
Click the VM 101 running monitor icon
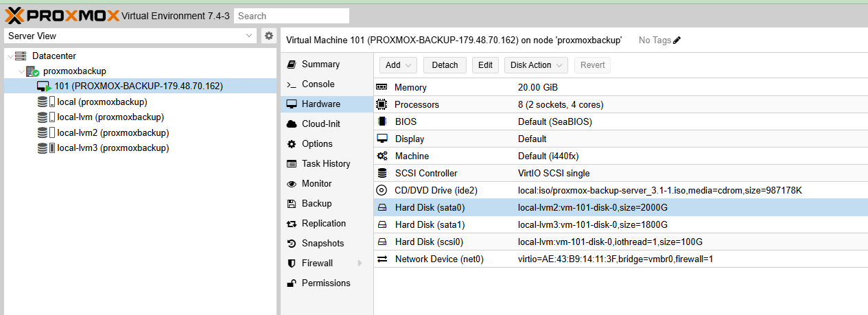[x=44, y=86]
